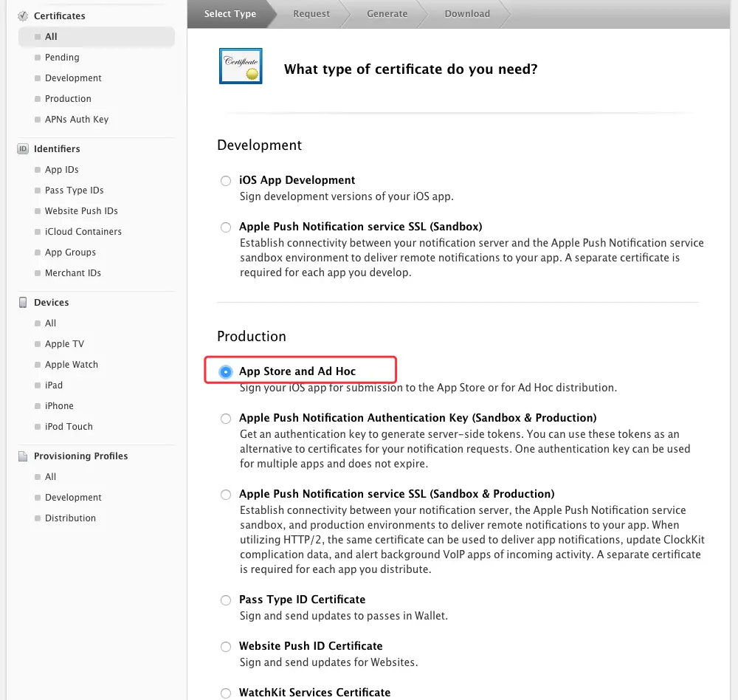Open All under Provisioning Profiles
This screenshot has width=738, height=700.
[50, 477]
